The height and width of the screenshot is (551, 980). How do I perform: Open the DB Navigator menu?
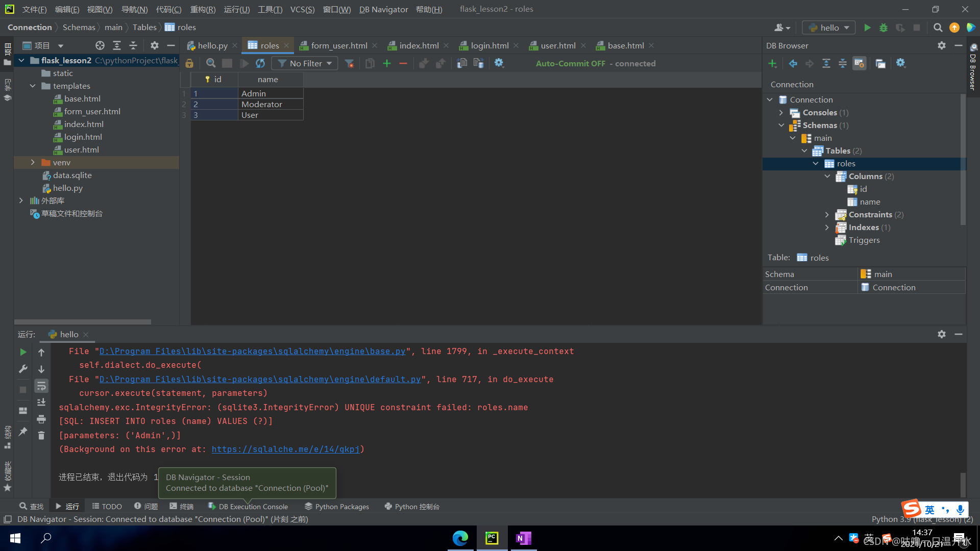[x=383, y=9]
